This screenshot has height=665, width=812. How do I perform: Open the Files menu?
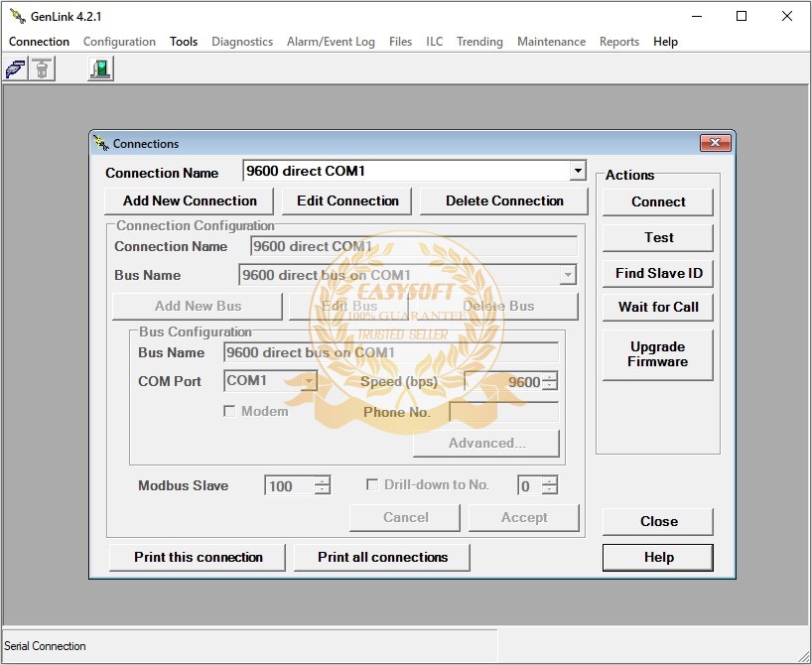pyautogui.click(x=400, y=42)
